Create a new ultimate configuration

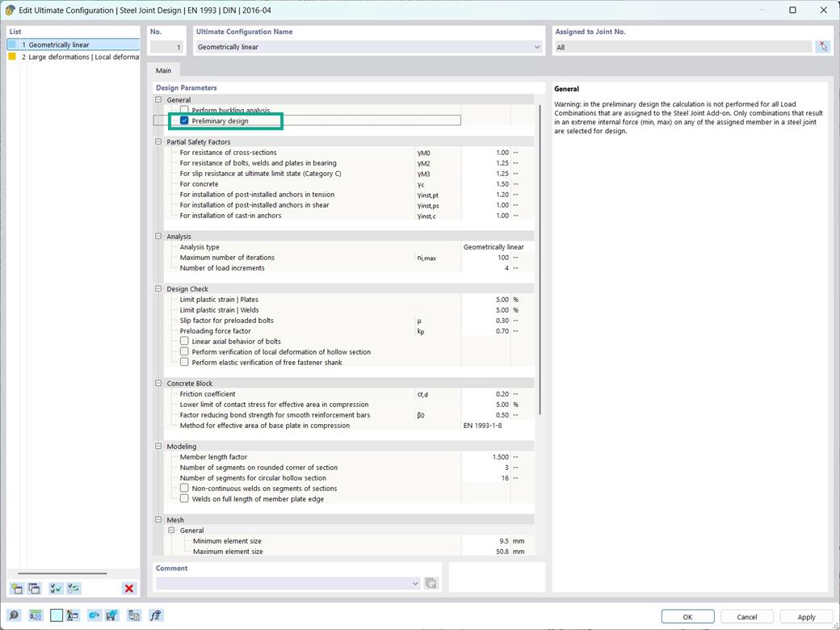pos(15,588)
